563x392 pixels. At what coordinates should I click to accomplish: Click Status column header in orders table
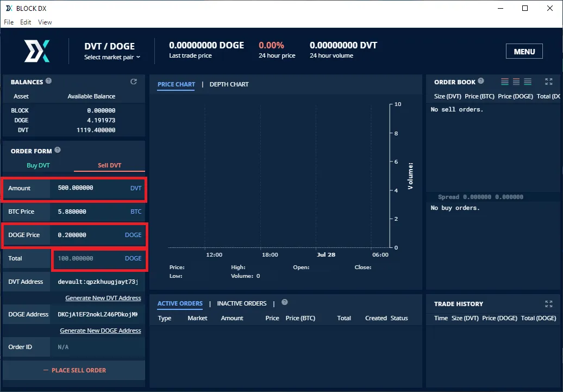coord(399,319)
